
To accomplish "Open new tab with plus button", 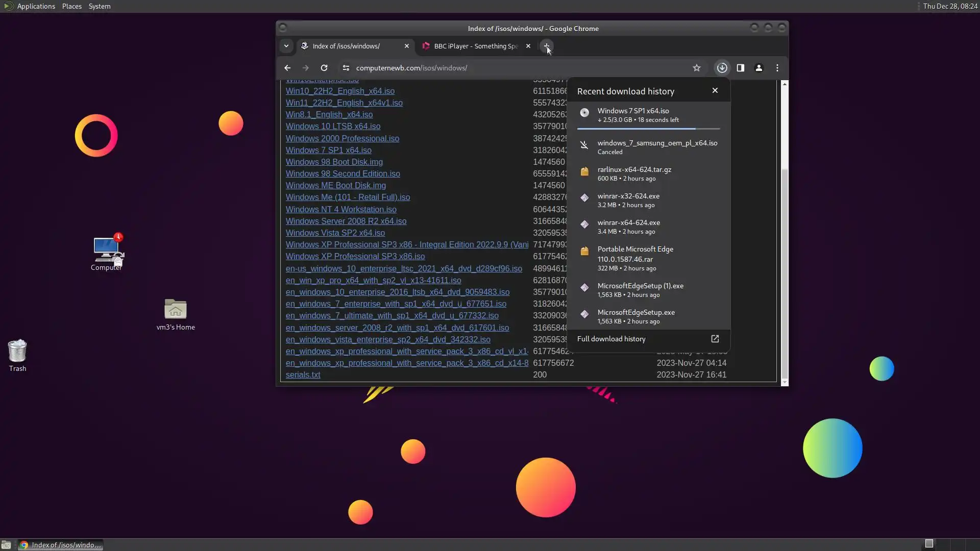I will coord(546,46).
